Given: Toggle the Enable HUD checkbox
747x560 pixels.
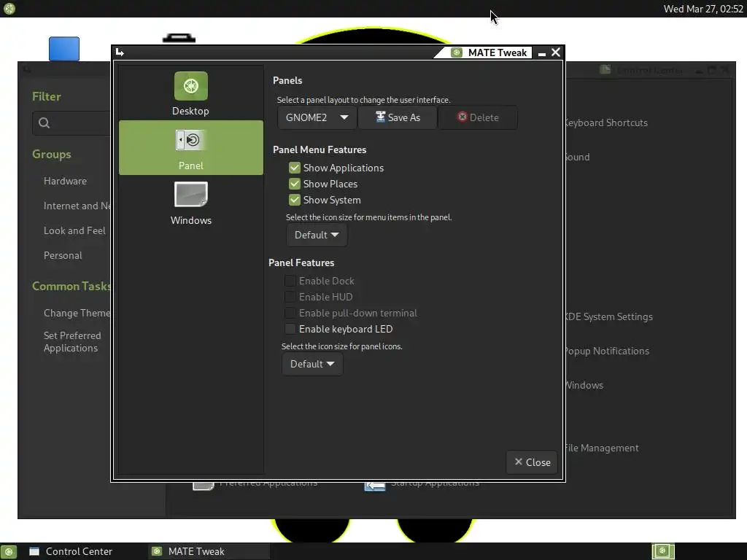Looking at the screenshot, I should pyautogui.click(x=290, y=297).
